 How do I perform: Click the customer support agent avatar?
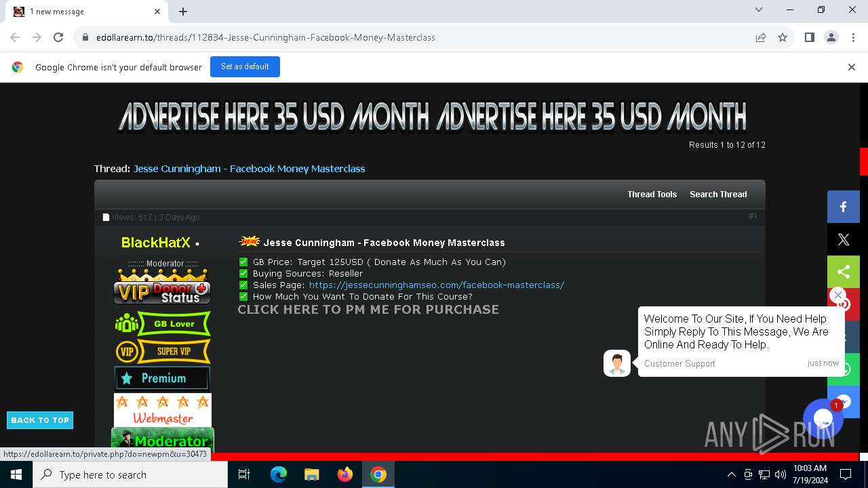[x=617, y=363]
